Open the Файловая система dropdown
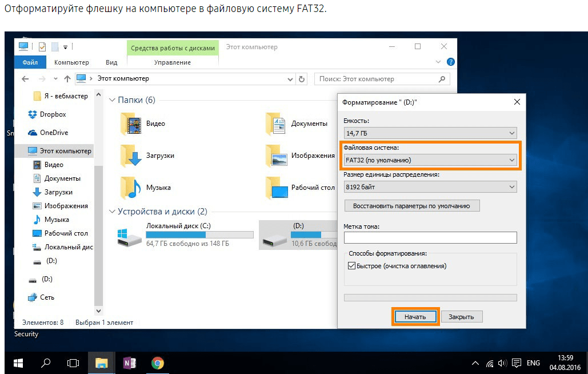 click(x=430, y=160)
